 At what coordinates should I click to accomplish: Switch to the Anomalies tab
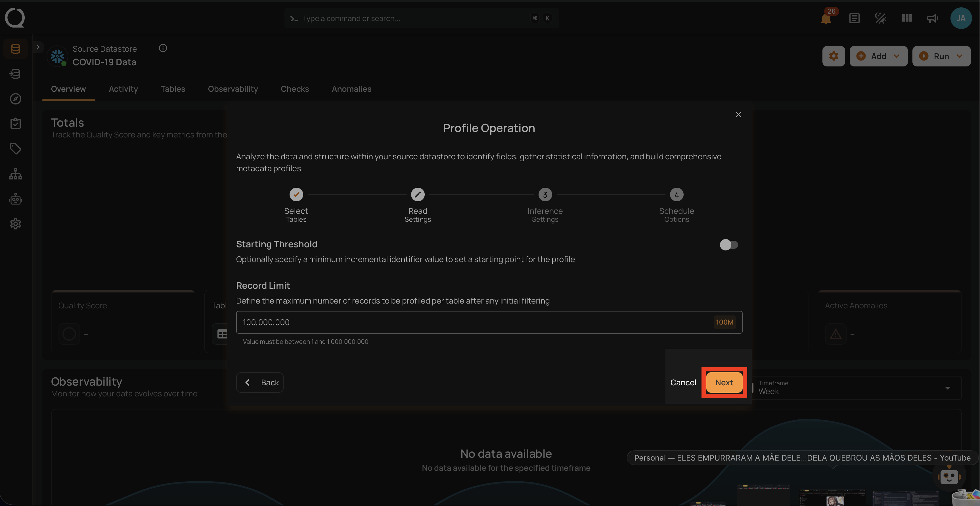pyautogui.click(x=351, y=89)
